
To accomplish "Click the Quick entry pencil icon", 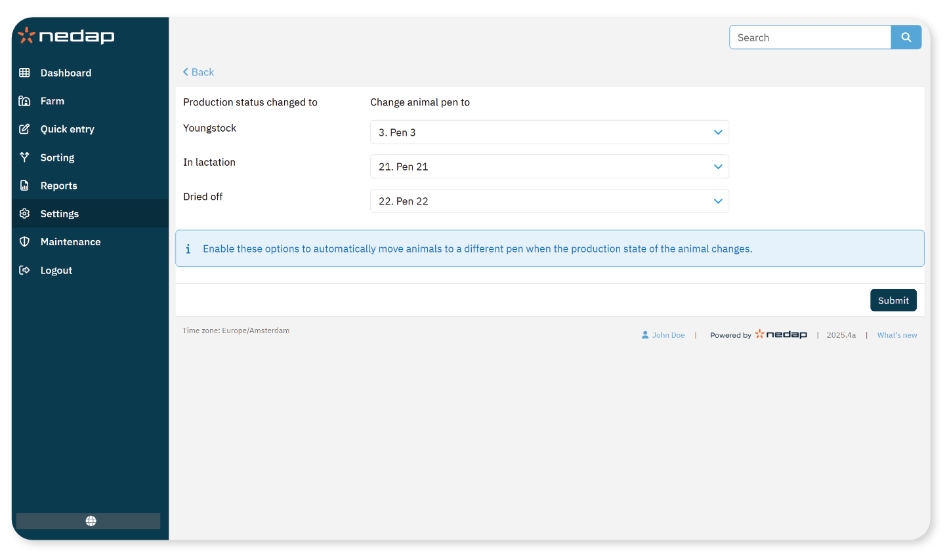I will pos(24,129).
